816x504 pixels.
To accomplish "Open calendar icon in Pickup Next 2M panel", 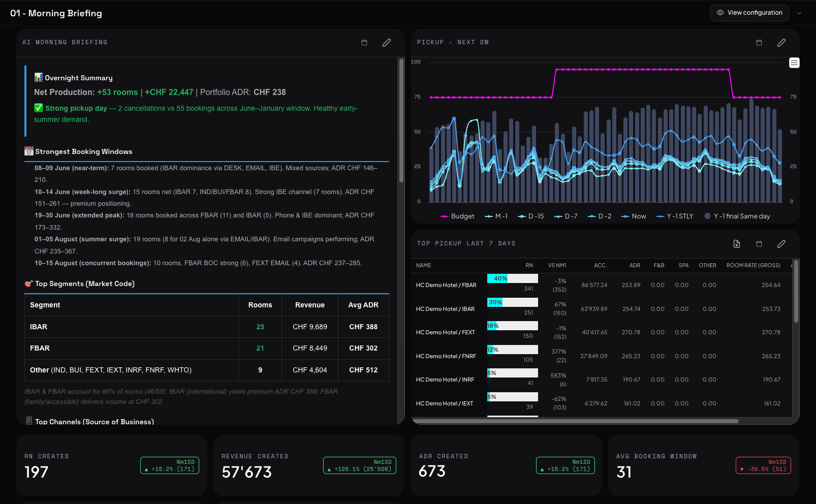I will 759,43.
